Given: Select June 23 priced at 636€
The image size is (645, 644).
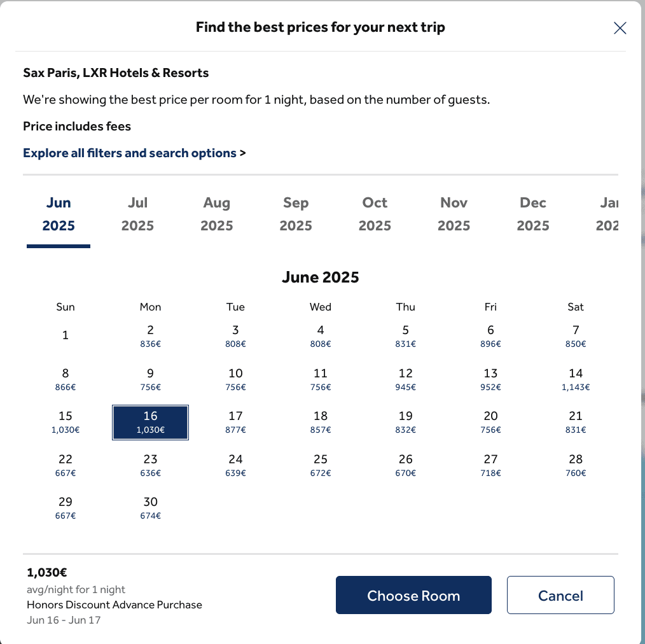Looking at the screenshot, I should [150, 465].
